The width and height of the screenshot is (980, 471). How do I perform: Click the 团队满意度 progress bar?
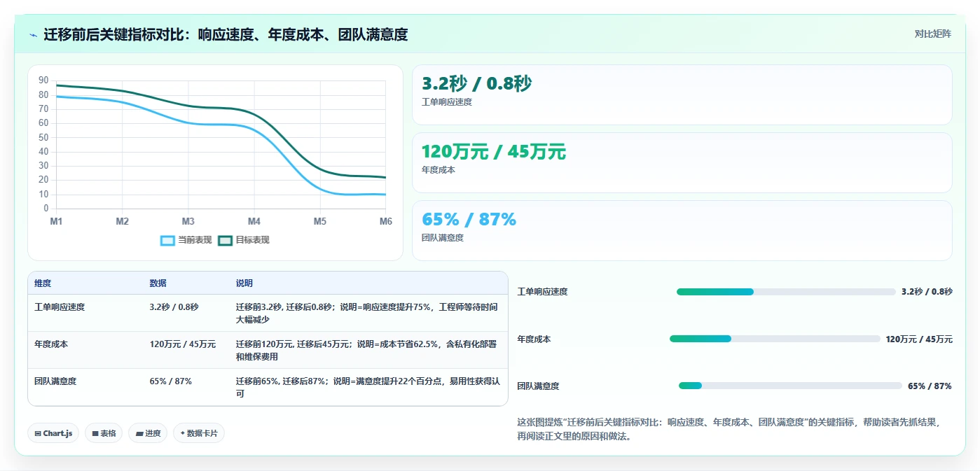[790, 386]
